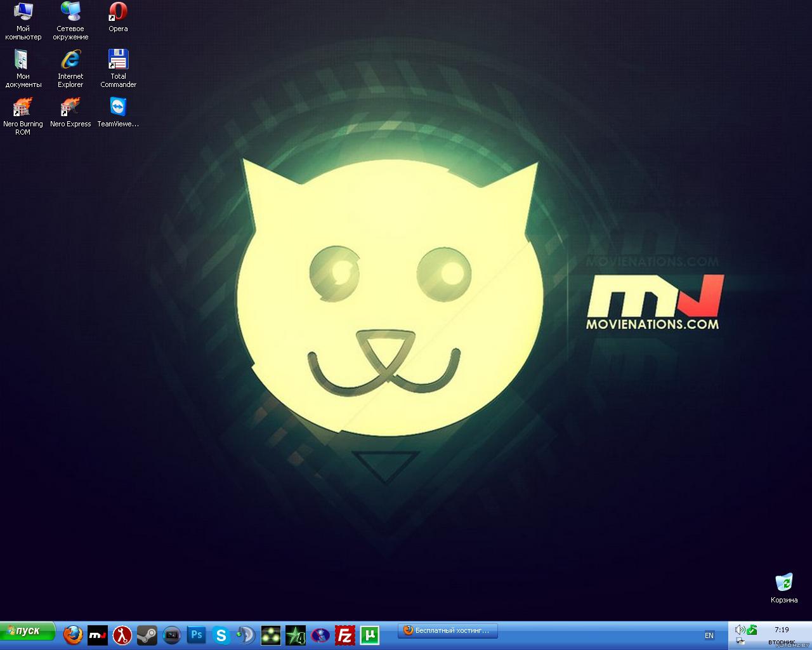Open Skype from the taskbar

pos(221,635)
